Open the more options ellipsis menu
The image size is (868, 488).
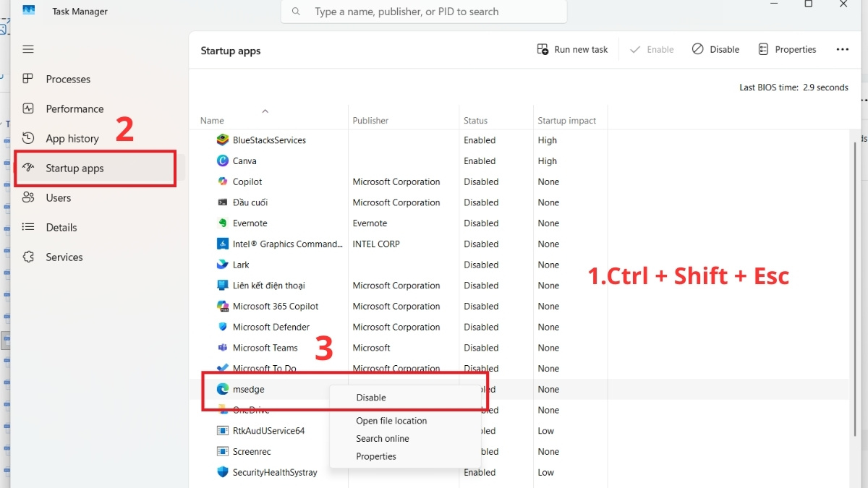842,49
